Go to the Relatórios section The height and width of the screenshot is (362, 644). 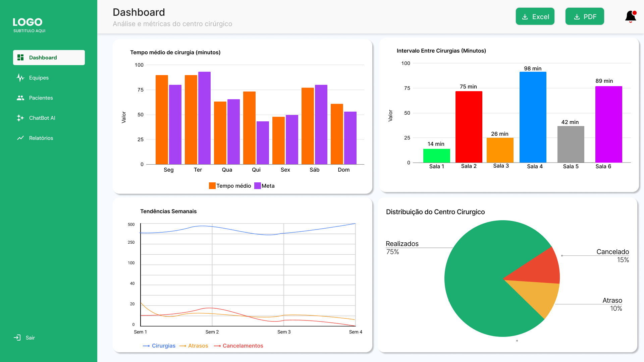coord(41,138)
